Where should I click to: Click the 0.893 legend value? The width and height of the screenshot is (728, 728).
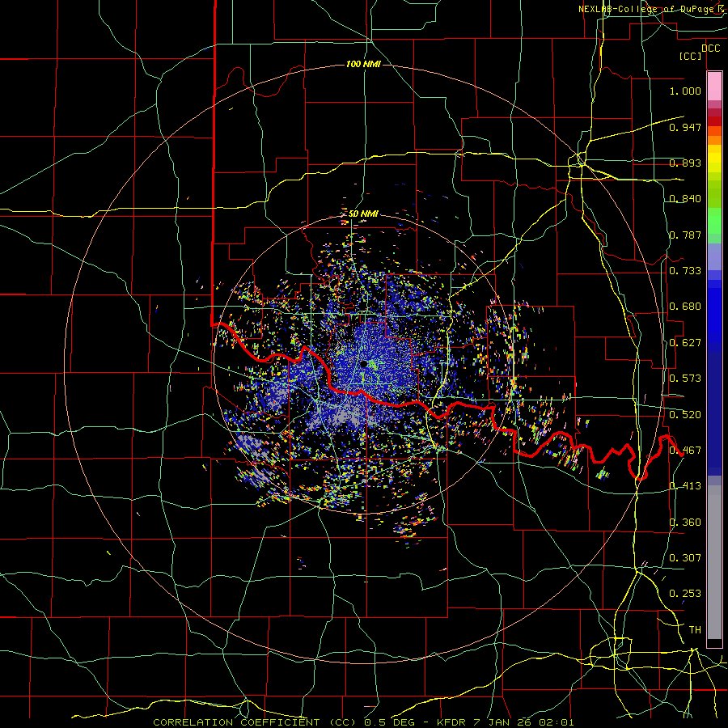pyautogui.click(x=685, y=163)
